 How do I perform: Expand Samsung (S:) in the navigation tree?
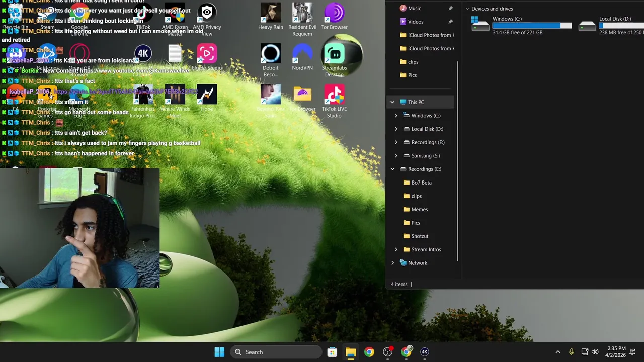click(396, 156)
